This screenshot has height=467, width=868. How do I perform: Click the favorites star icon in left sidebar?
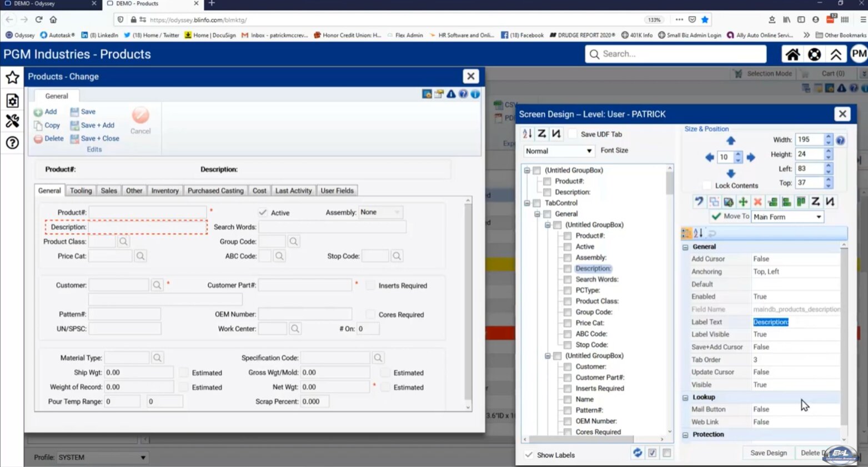[12, 77]
